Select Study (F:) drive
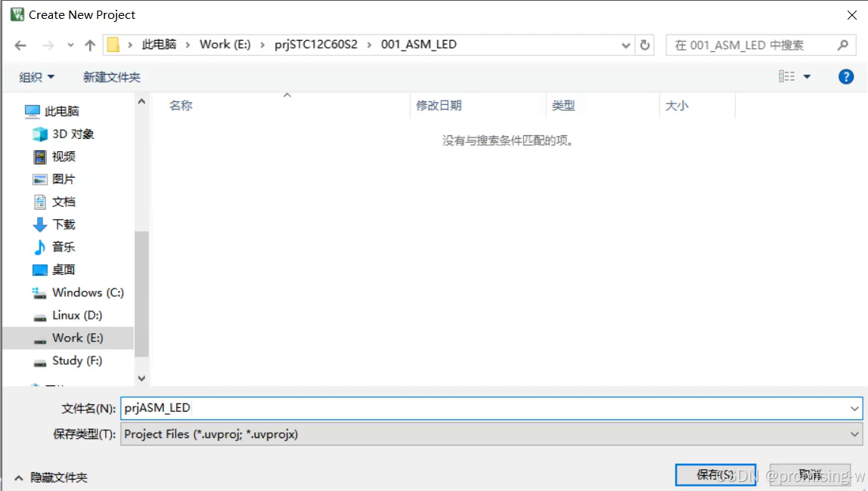 [77, 360]
